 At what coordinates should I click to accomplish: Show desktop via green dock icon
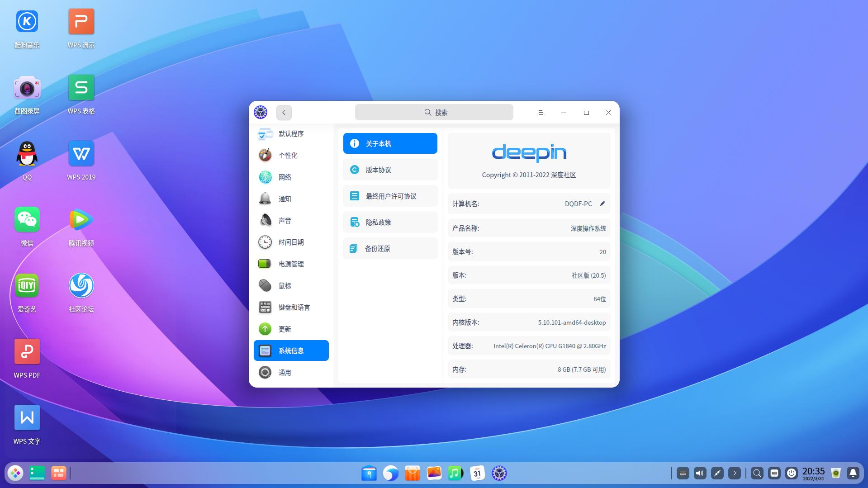pos(37,473)
